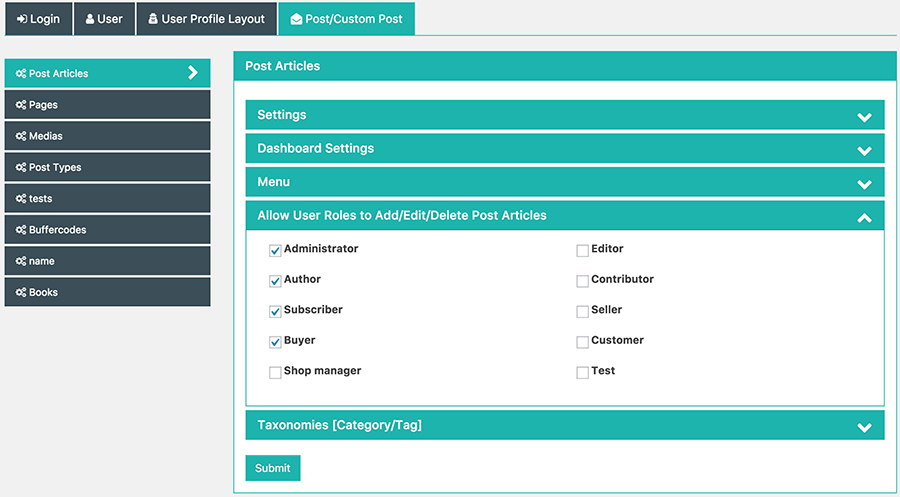Image resolution: width=900 pixels, height=497 pixels.
Task: Select Post Articles in the sidebar
Action: pos(107,73)
